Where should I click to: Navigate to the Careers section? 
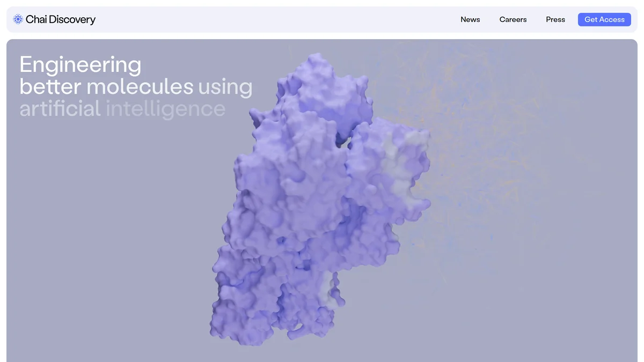[x=513, y=19]
